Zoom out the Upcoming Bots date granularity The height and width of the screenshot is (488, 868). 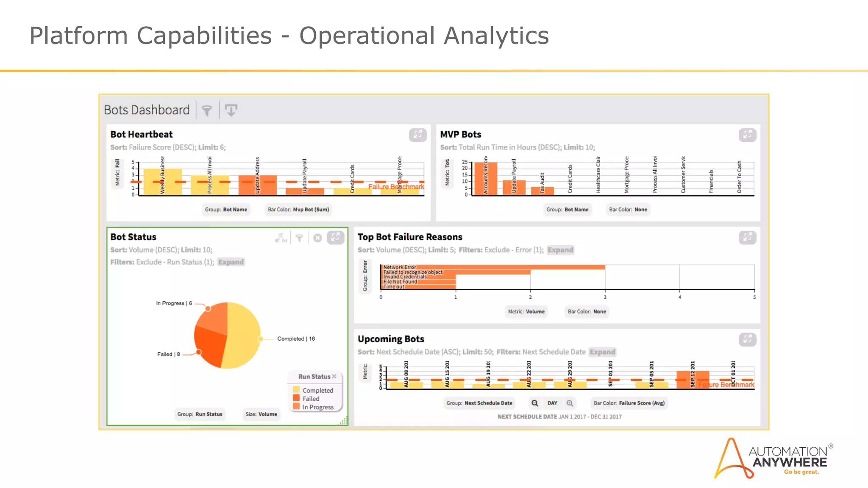tap(535, 403)
